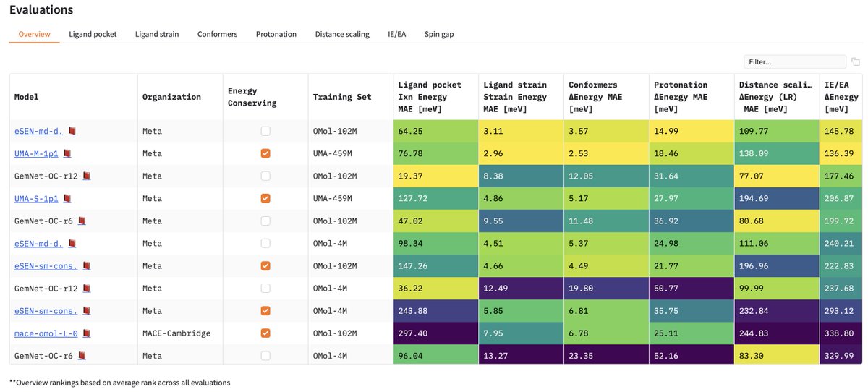Click the copy icon beside the Filter box

pyautogui.click(x=856, y=62)
